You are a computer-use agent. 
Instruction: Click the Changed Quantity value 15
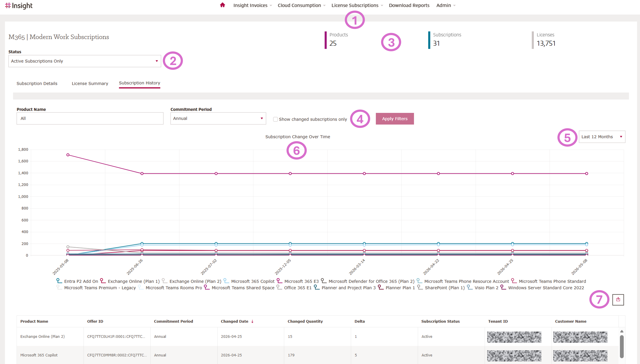tap(290, 337)
